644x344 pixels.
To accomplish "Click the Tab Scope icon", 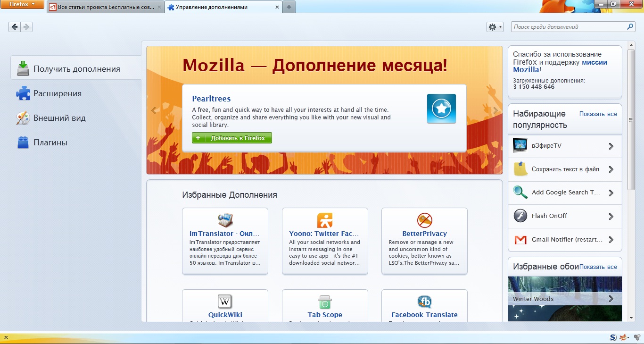I will tap(325, 301).
